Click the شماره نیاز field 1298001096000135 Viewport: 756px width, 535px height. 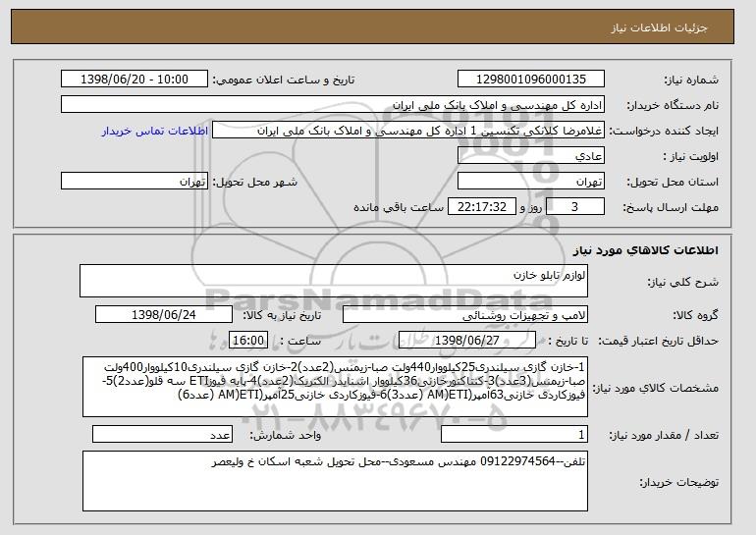tap(531, 80)
